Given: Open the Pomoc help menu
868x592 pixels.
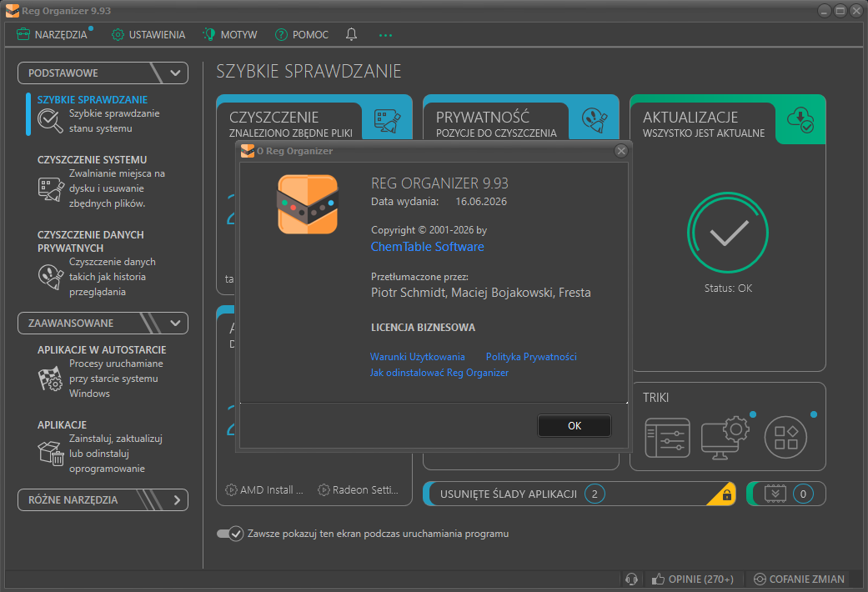Looking at the screenshot, I should point(302,34).
